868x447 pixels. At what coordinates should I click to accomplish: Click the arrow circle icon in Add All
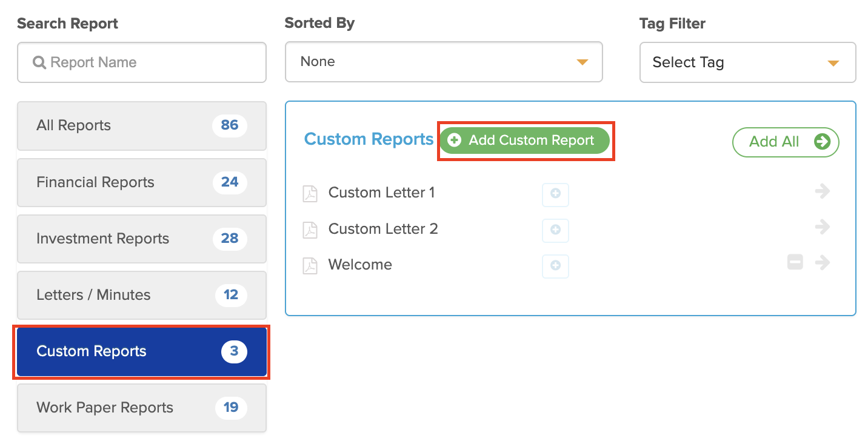coord(822,142)
